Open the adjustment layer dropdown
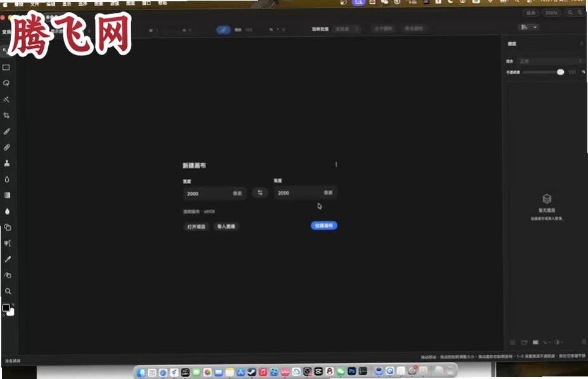 click(x=558, y=342)
